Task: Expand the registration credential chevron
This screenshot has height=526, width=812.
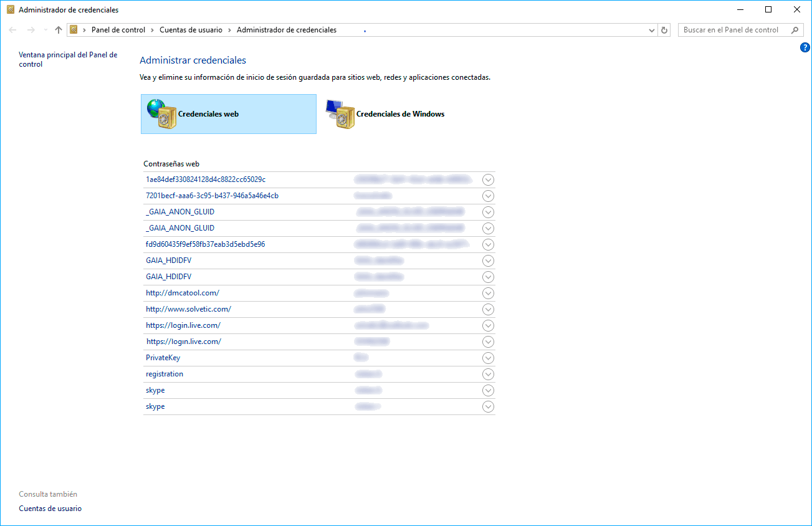Action: [489, 374]
